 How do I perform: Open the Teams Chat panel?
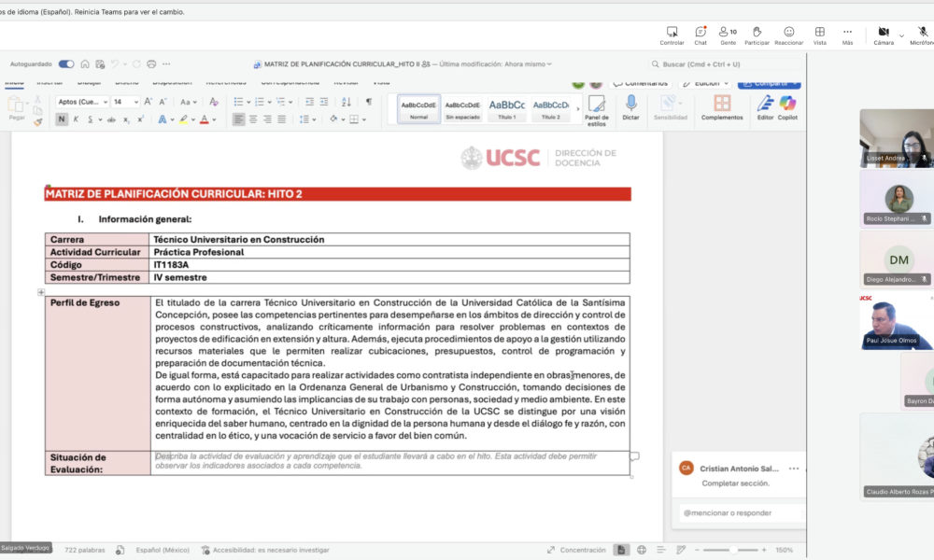(x=700, y=35)
